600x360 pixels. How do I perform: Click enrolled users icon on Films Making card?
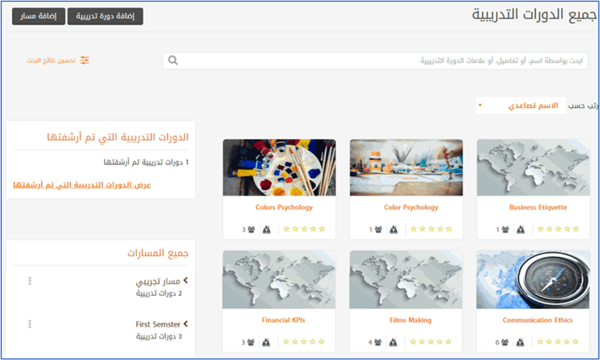point(378,342)
